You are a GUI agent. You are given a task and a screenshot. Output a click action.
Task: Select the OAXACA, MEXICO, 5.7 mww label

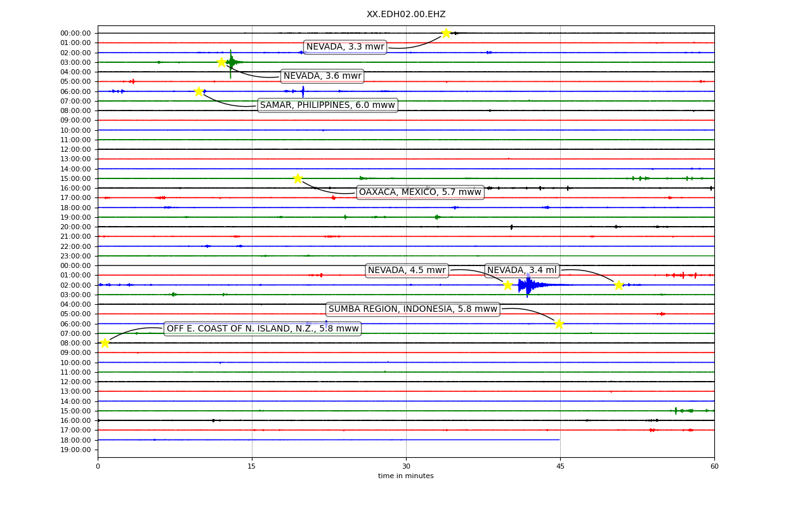[420, 192]
